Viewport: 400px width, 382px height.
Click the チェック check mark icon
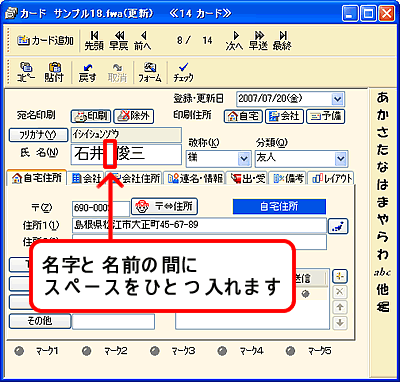point(183,72)
